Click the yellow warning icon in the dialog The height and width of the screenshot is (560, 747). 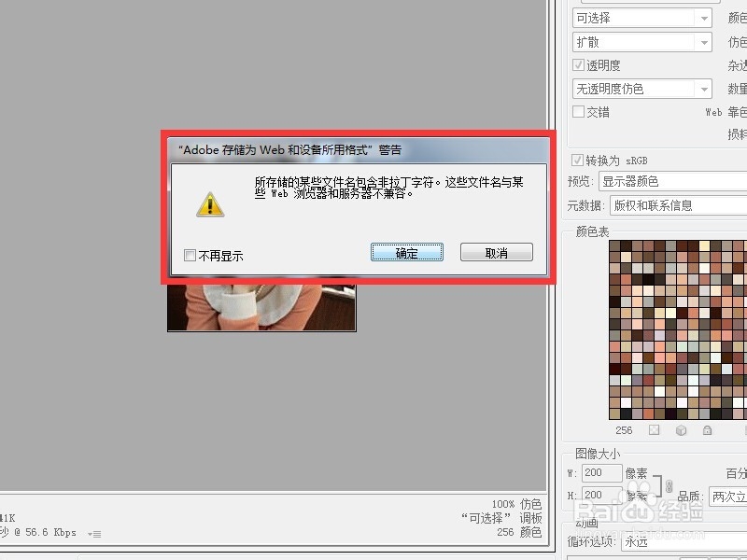point(210,204)
